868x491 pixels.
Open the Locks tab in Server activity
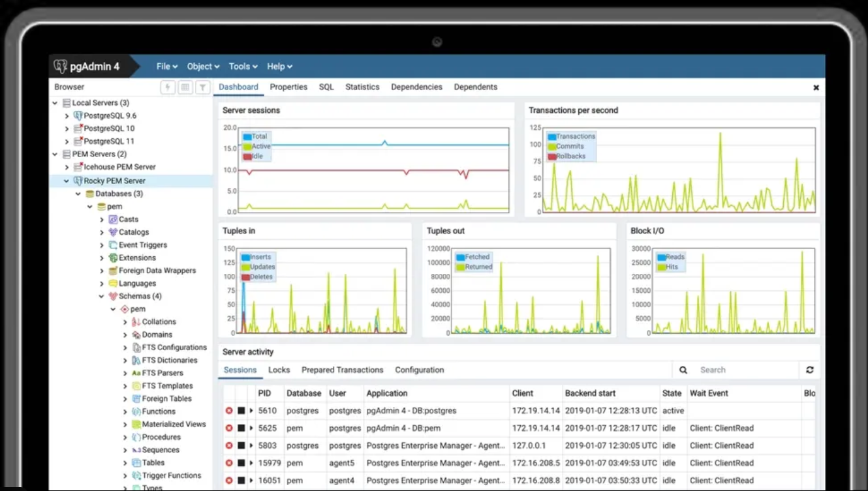(x=279, y=370)
